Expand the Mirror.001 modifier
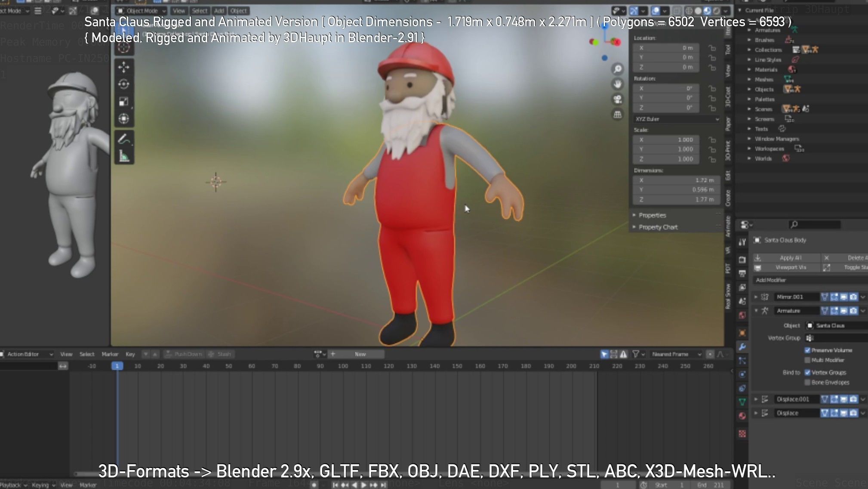 [x=756, y=297]
